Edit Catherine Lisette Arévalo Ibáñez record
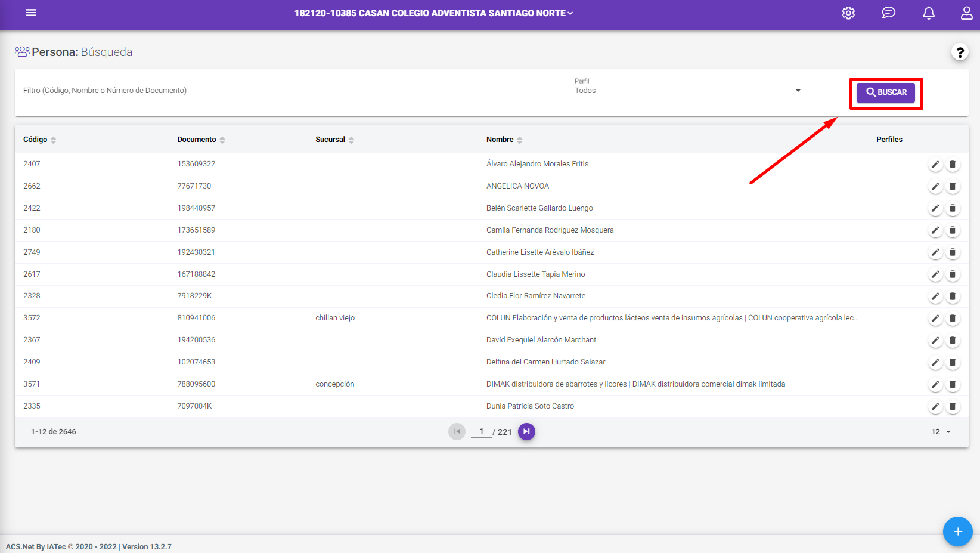Screen dimensions: 980x553 point(935,252)
